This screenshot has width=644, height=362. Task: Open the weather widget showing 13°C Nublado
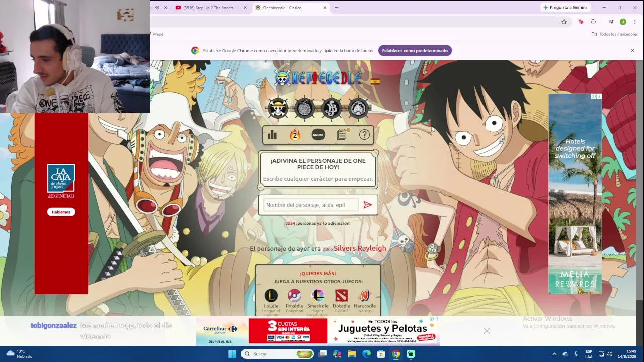click(x=19, y=354)
